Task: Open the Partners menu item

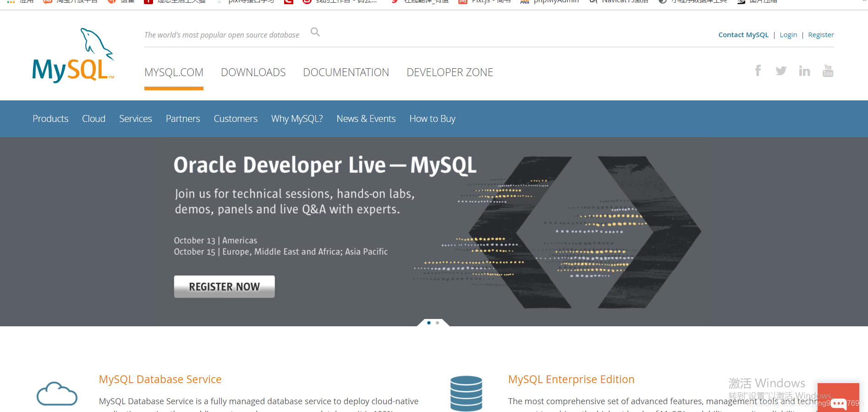Action: 183,119
